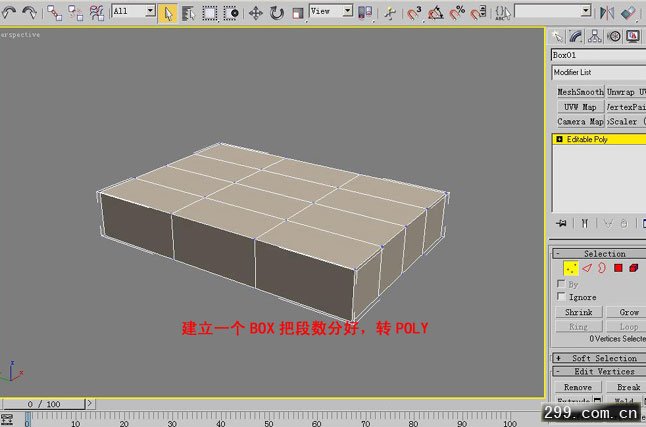Switch to the Display panel tab
Image resolution: width=646 pixels, height=427 pixels.
633,37
